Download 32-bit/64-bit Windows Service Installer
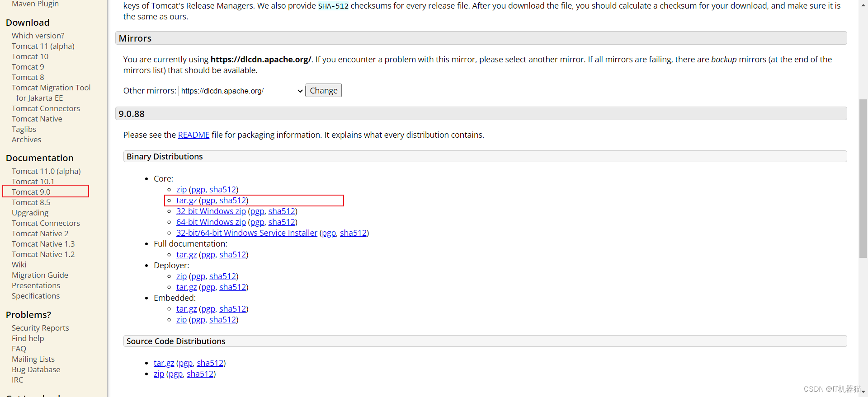Screen dimensions: 868x397 247,233
